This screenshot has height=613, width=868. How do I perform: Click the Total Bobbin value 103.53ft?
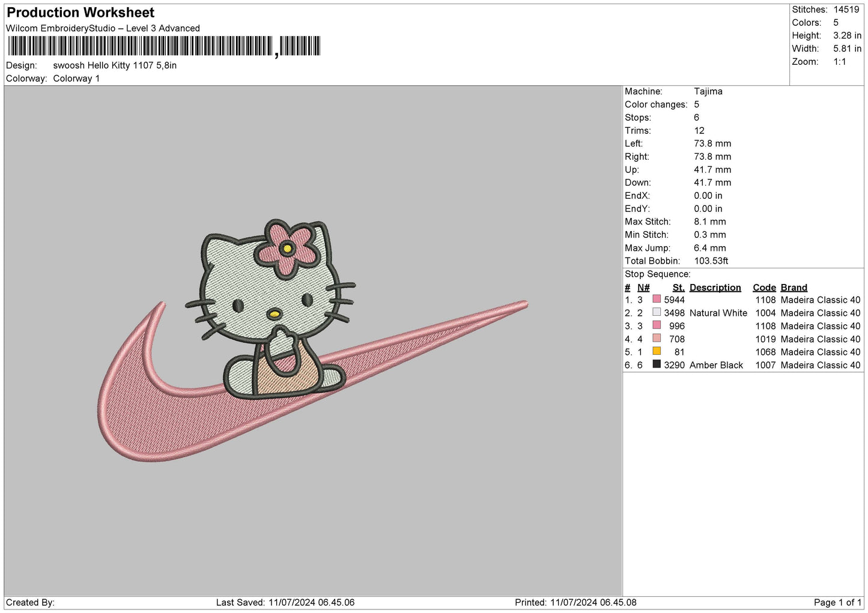(711, 261)
